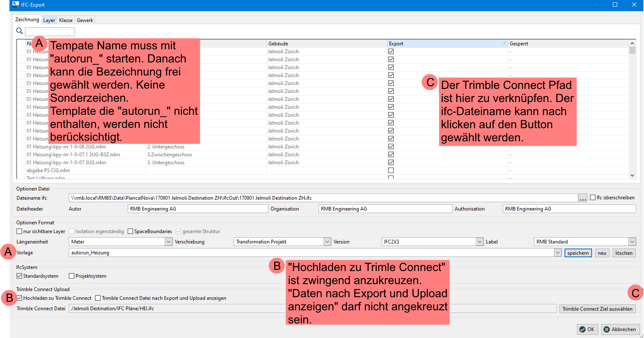
Task: Click the search magnifier icon
Action: 19,31
